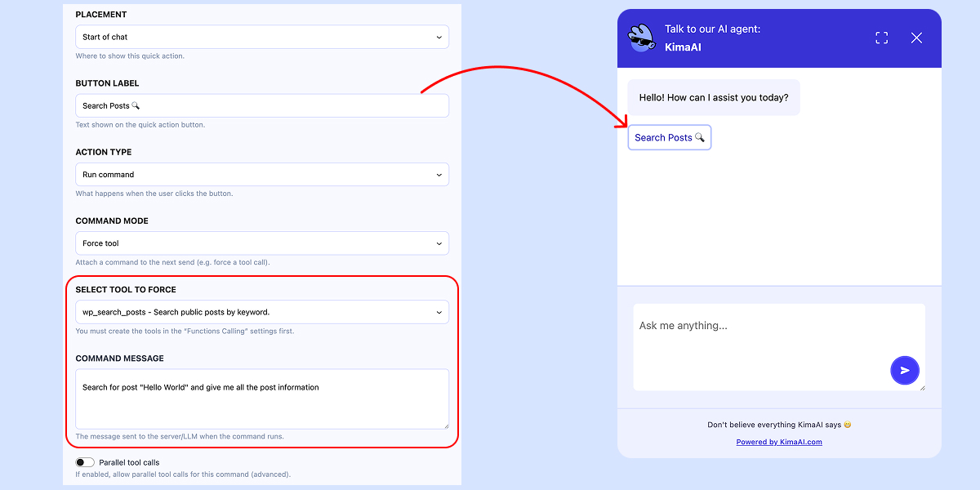980x490 pixels.
Task: Click the KimaAI agent name in chat header
Action: pos(683,47)
